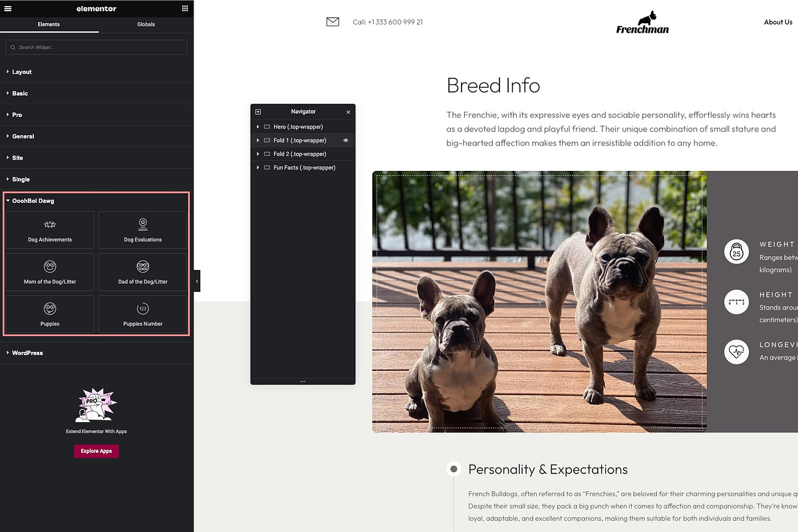798x532 pixels.
Task: Click the HEIGHT label text
Action: tap(776, 295)
